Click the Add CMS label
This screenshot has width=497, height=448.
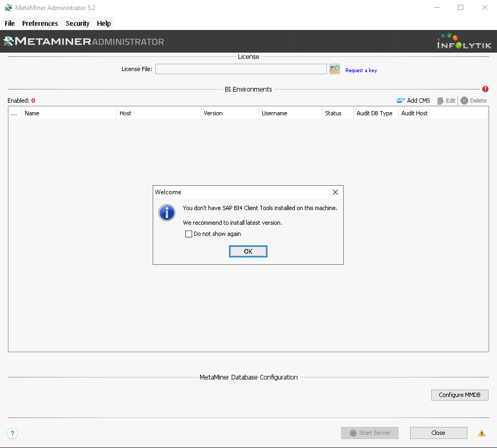tap(419, 101)
